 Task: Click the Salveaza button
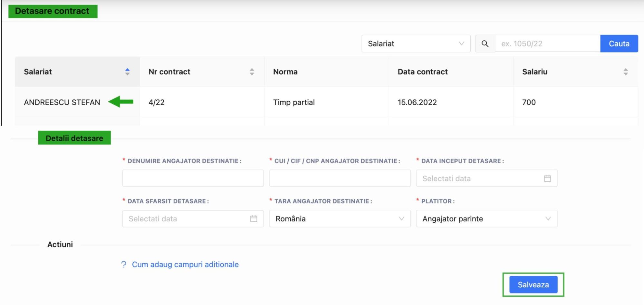tap(533, 285)
